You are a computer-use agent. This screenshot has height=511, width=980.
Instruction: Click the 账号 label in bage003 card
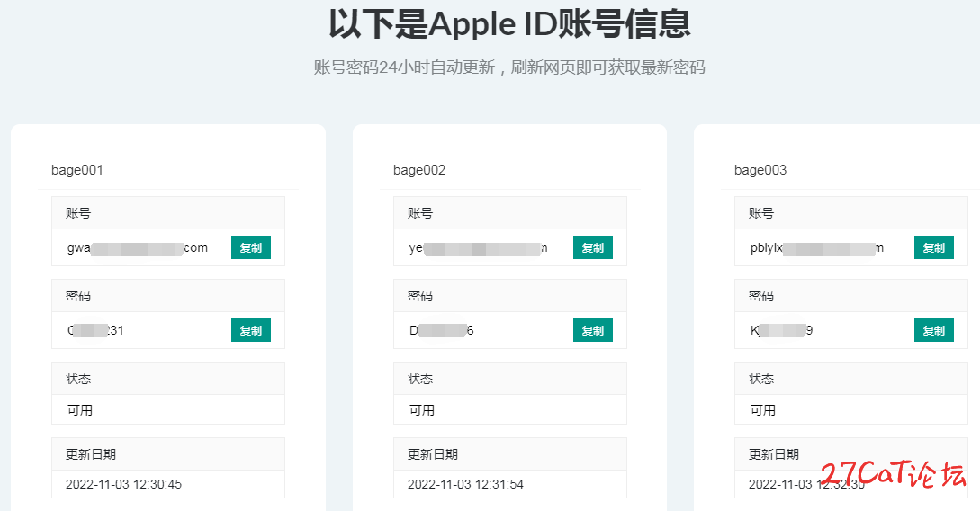[x=761, y=213]
